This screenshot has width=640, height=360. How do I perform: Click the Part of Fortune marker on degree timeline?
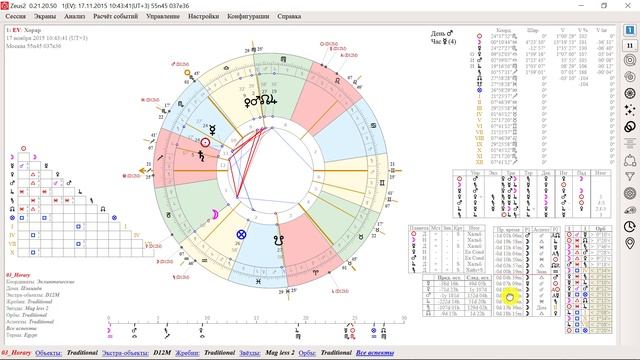(373, 330)
